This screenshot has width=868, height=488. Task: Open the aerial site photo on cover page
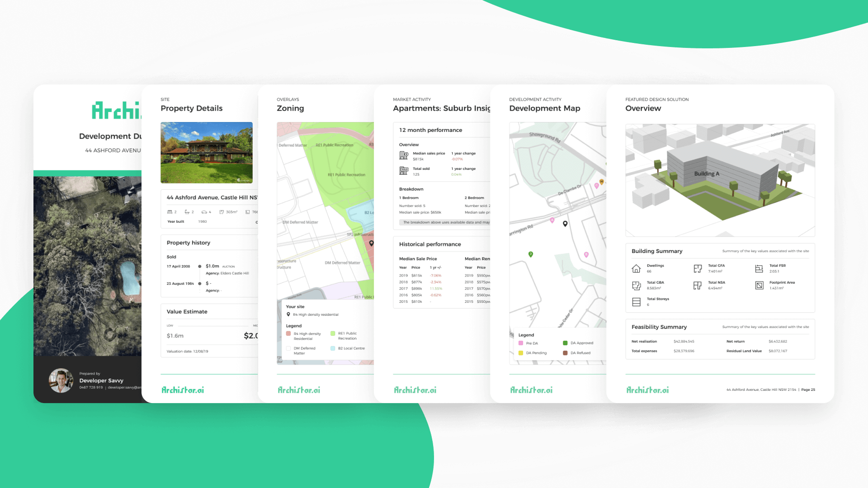tap(88, 266)
